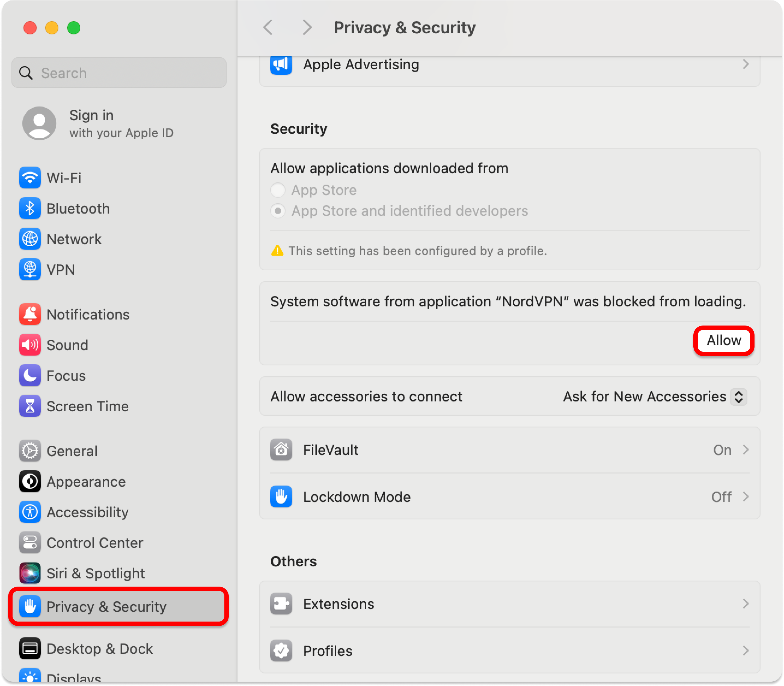This screenshot has height=686, width=784.
Task: Select App Store and identified developers option
Action: click(278, 211)
